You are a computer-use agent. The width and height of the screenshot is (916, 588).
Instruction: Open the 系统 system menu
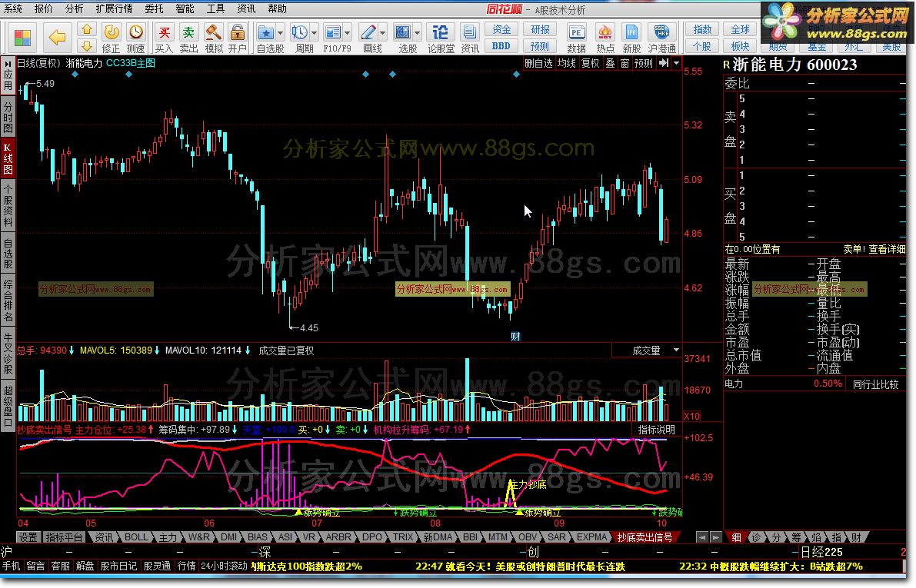(13, 8)
